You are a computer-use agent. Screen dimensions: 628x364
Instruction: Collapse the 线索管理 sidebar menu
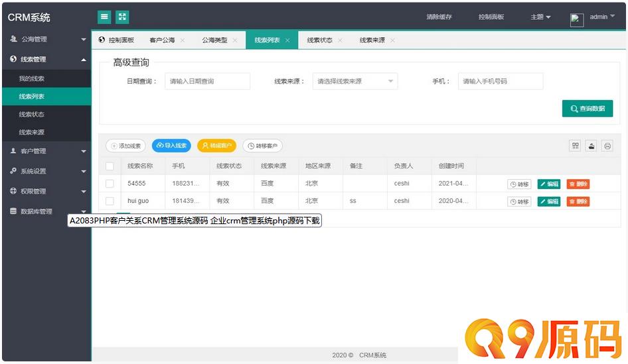click(83, 60)
